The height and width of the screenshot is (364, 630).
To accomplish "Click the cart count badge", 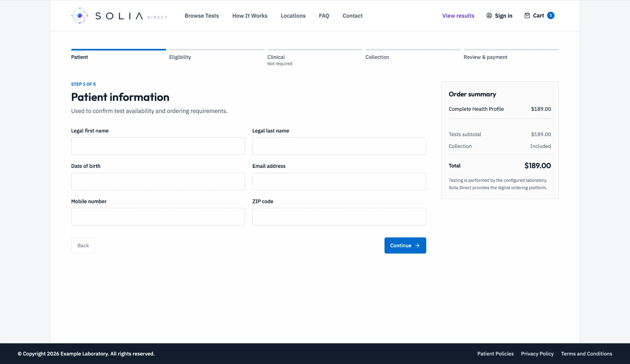I will click(x=551, y=15).
